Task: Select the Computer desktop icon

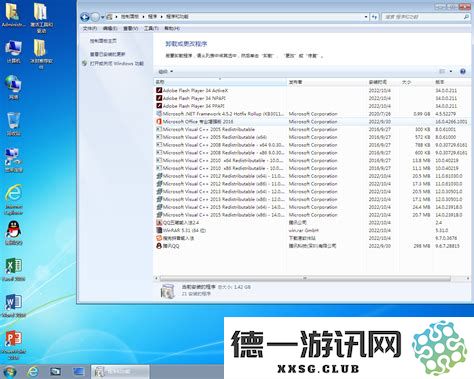Action: coord(13,51)
